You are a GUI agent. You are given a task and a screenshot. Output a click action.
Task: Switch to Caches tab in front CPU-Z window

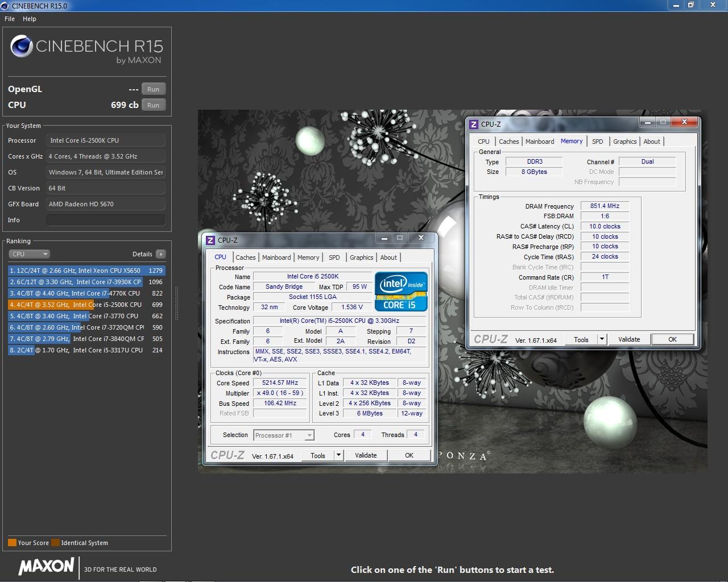[246, 257]
